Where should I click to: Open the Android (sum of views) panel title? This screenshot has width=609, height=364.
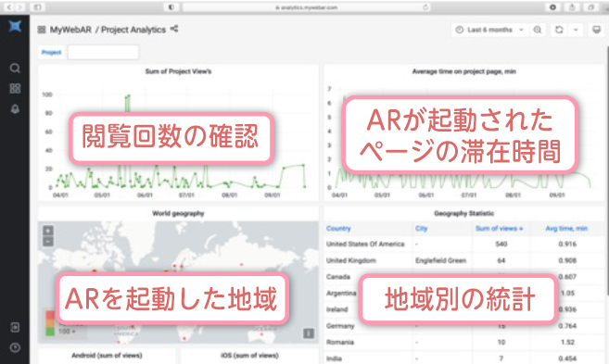107,356
